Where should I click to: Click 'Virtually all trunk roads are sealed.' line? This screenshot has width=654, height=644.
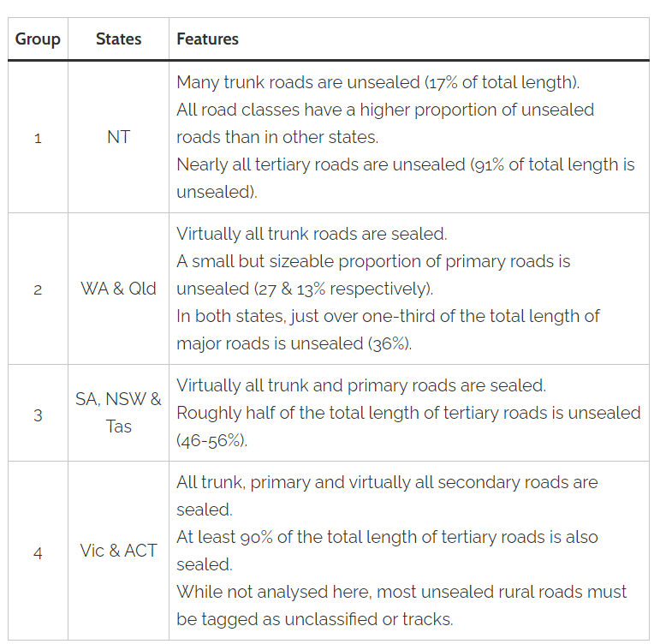[312, 234]
